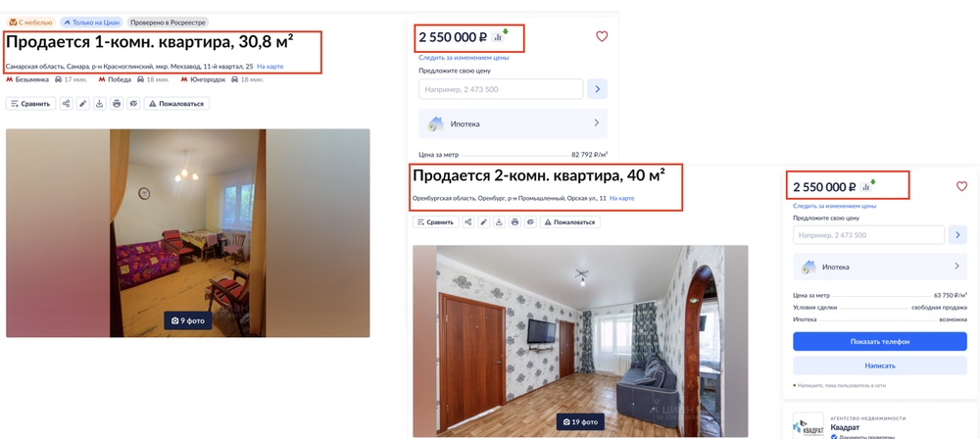Viewport: 980px width, 439px height.
Task: Print the Samara apartment listing
Action: tap(117, 104)
